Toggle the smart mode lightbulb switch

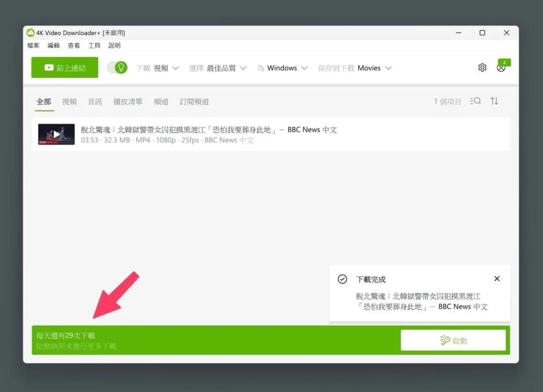117,67
